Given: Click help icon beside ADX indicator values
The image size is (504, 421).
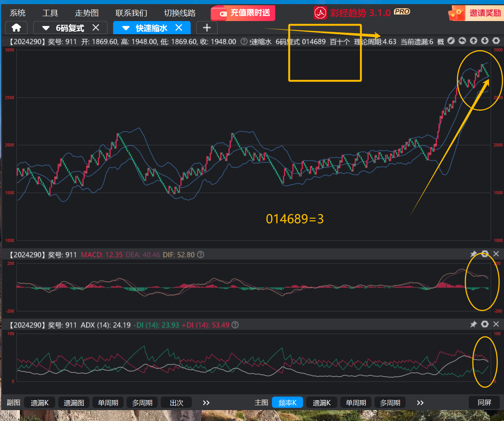Looking at the screenshot, I should click(x=235, y=325).
